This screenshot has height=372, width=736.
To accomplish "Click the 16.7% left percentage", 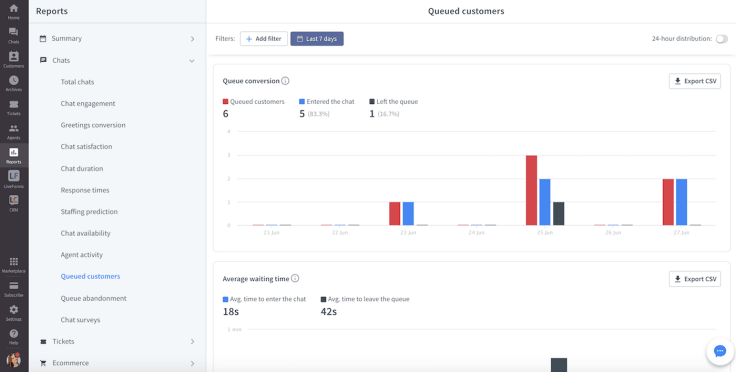I will 389,114.
